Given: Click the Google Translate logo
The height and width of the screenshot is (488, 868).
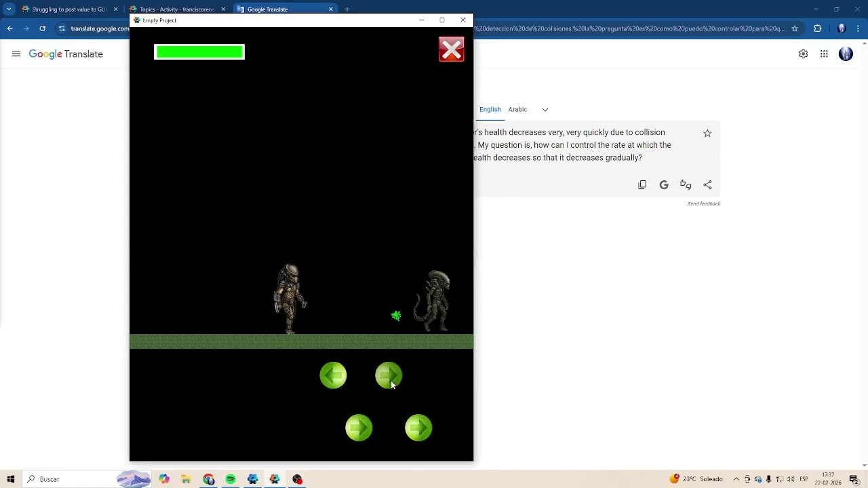Looking at the screenshot, I should tap(66, 54).
